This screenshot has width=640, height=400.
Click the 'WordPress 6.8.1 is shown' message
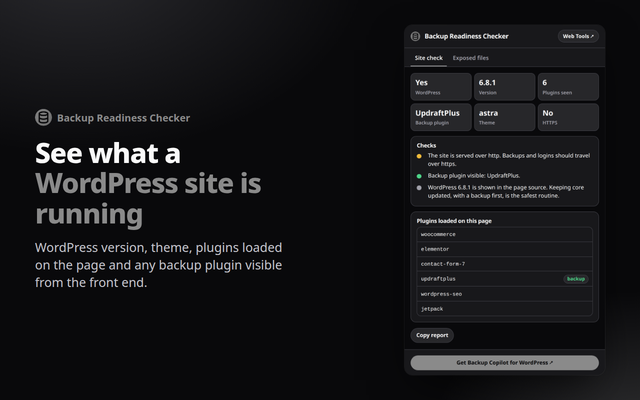click(506, 191)
